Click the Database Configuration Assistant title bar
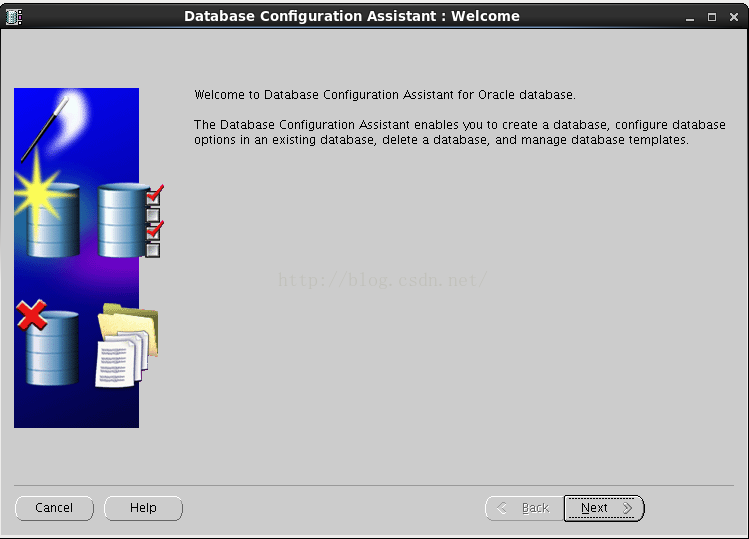The image size is (749, 539). tap(352, 16)
